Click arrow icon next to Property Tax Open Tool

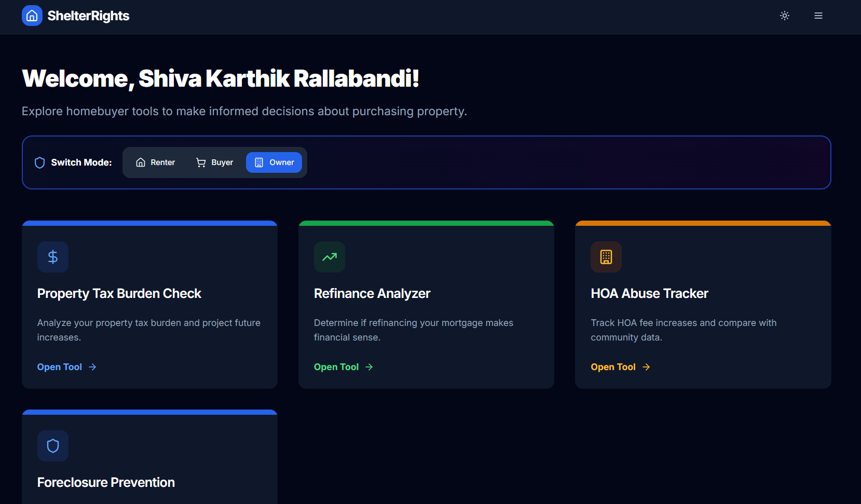click(92, 367)
